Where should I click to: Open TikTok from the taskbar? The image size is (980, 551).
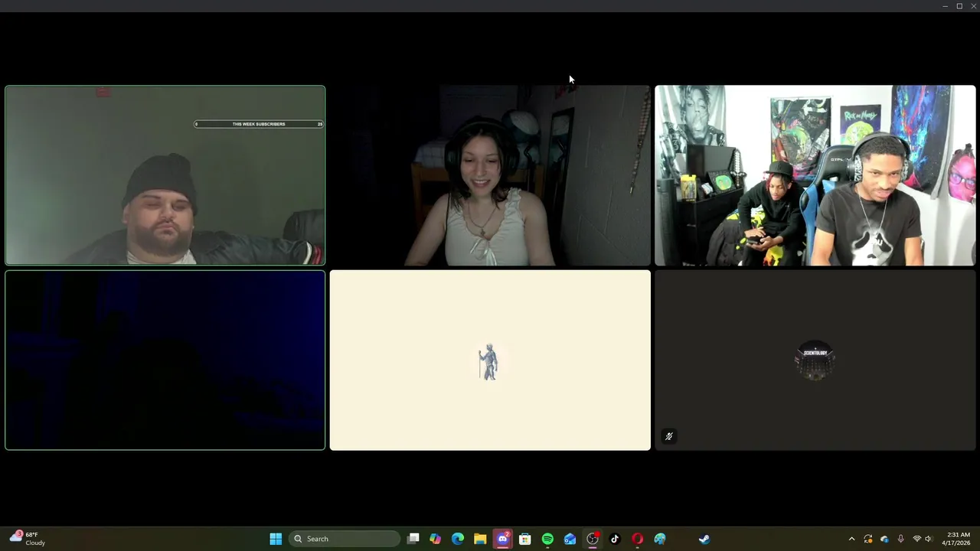pyautogui.click(x=615, y=539)
